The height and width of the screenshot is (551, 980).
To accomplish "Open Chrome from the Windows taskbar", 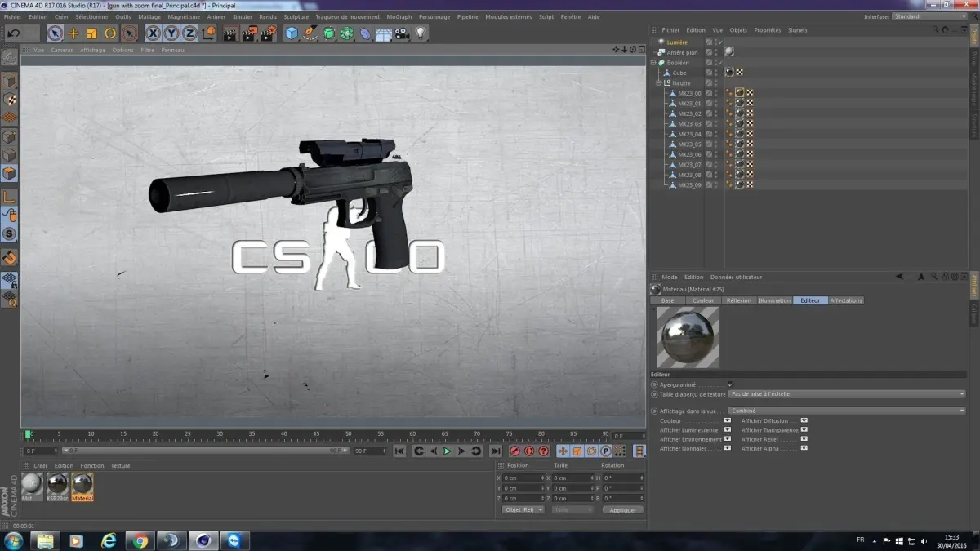I will [140, 540].
